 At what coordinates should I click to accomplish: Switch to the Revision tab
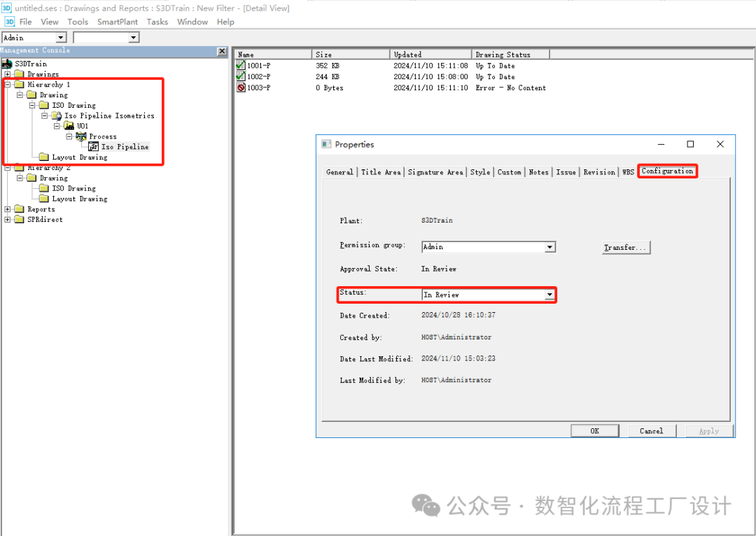[x=599, y=172]
